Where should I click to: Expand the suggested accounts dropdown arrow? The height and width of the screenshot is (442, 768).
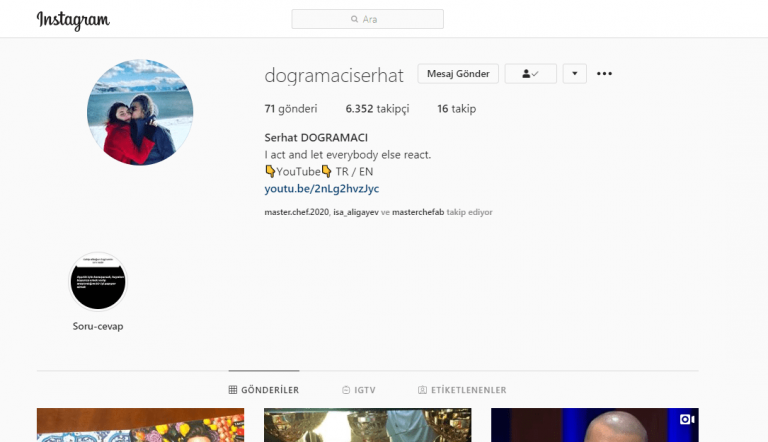(574, 74)
